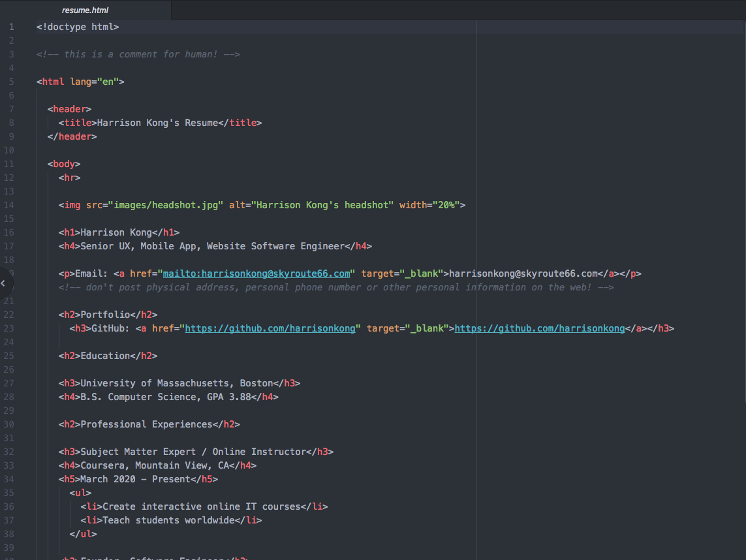Click 'Teach students worldwide' list item

tap(171, 520)
